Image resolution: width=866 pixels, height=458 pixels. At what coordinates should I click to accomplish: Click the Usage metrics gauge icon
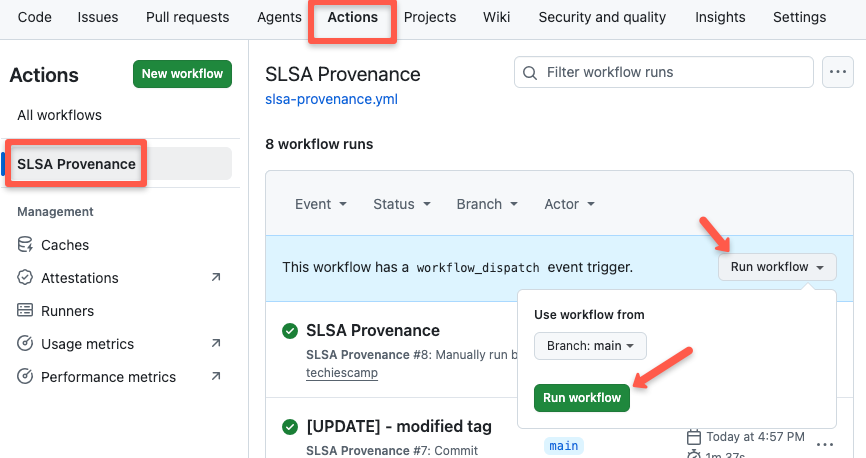[x=25, y=343]
